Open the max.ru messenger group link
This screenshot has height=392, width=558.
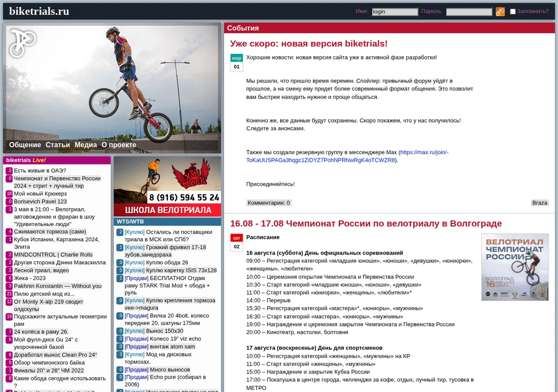point(347,156)
